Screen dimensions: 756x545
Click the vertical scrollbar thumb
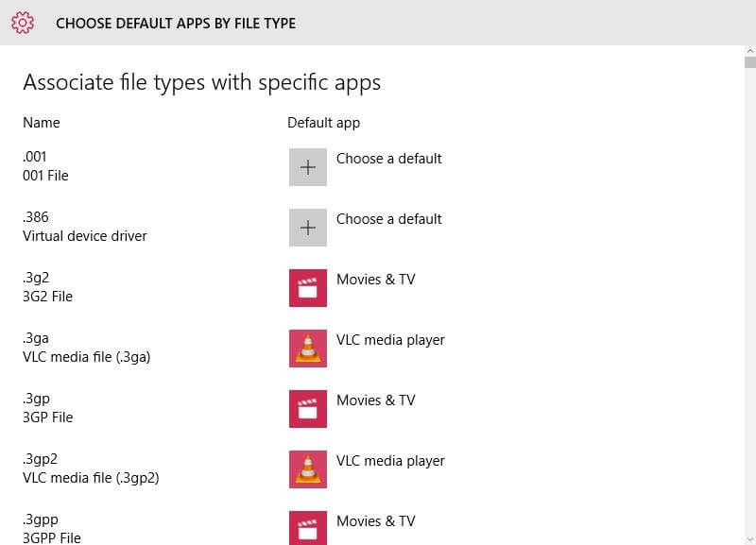(x=750, y=62)
